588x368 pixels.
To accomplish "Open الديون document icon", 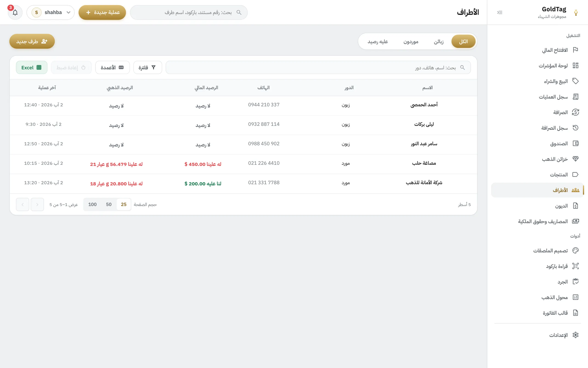I will click(575, 206).
